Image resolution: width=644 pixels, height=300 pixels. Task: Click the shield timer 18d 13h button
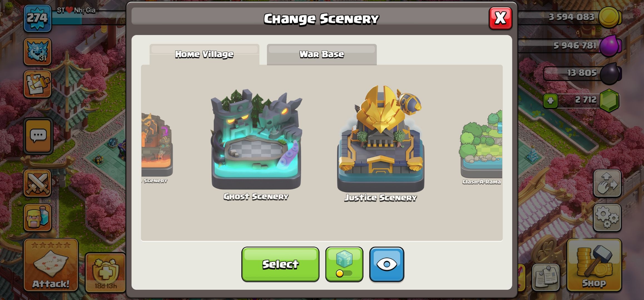106,273
